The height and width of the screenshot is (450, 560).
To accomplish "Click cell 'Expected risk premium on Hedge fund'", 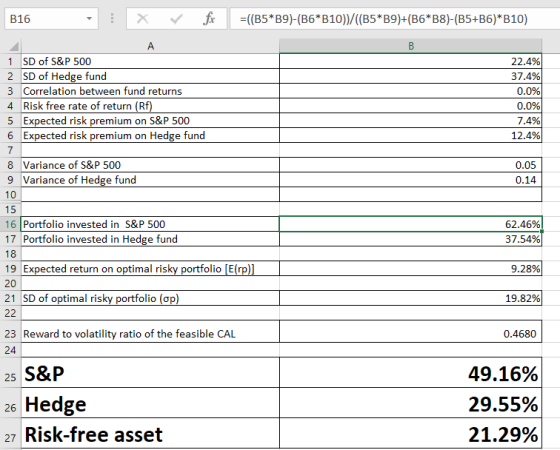I will point(150,135).
